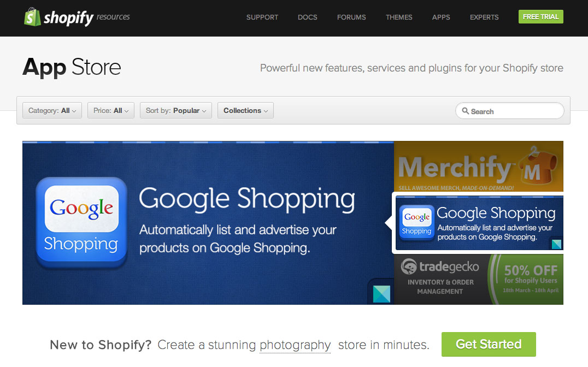
Task: Click the 'photography' dotted-underline word
Action: coord(295,345)
